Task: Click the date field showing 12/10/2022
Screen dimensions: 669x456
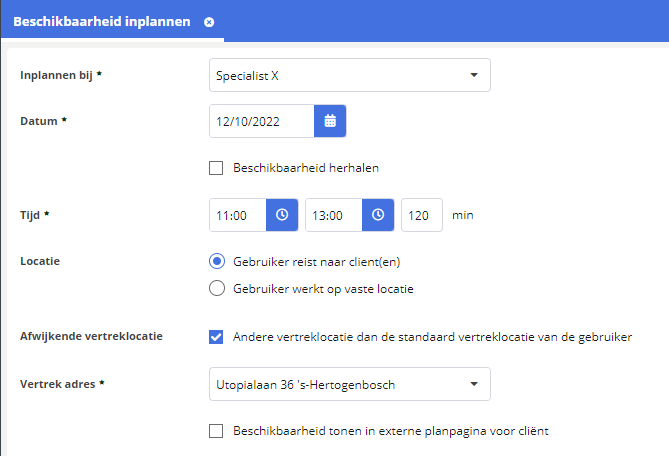Action: point(261,122)
